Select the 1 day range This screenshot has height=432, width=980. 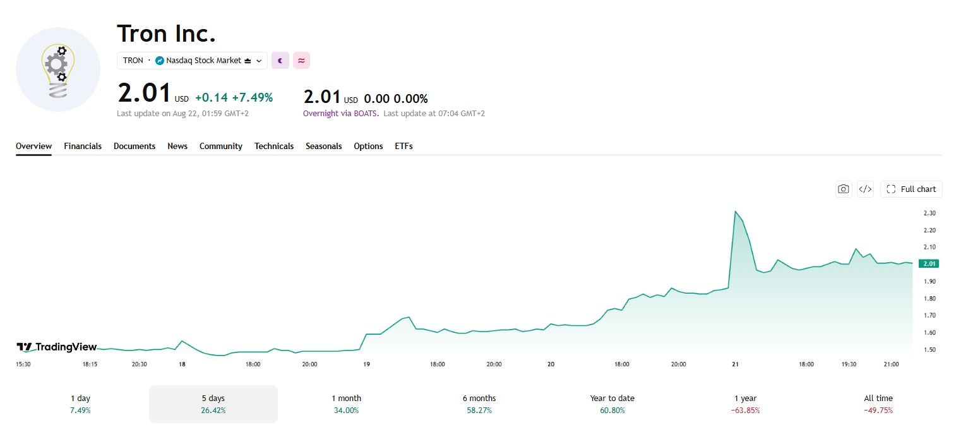click(80, 404)
